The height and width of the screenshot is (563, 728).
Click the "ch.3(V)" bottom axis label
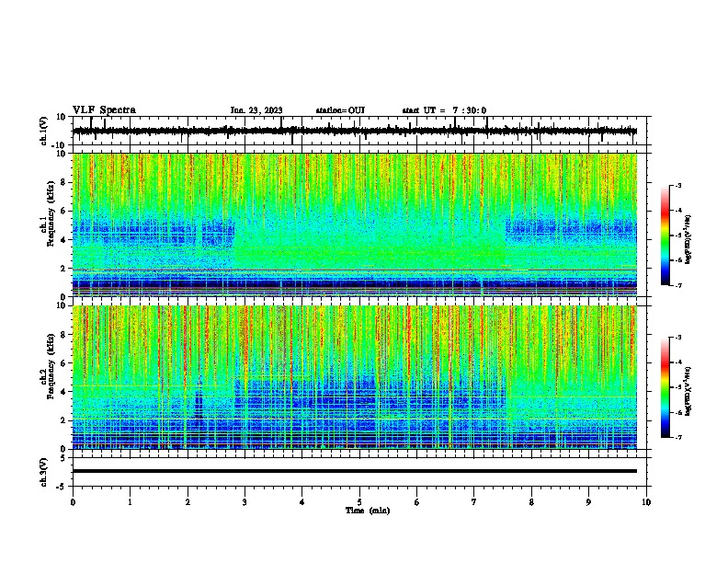(44, 472)
